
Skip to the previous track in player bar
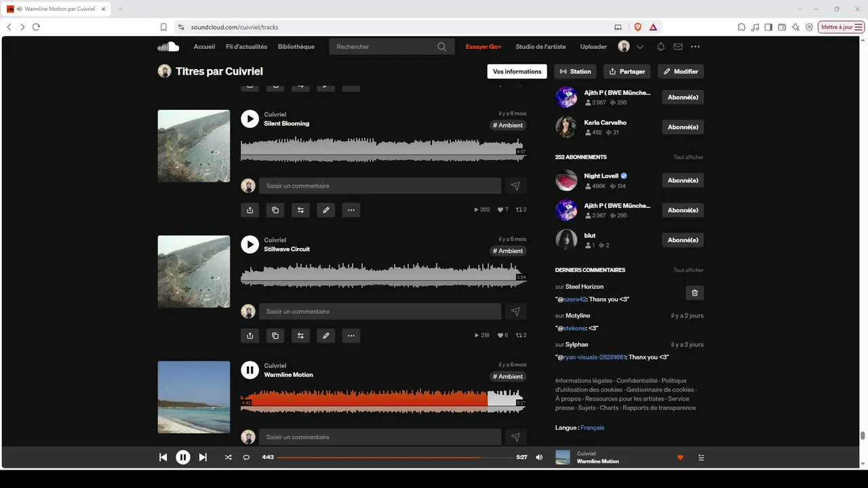click(x=163, y=457)
